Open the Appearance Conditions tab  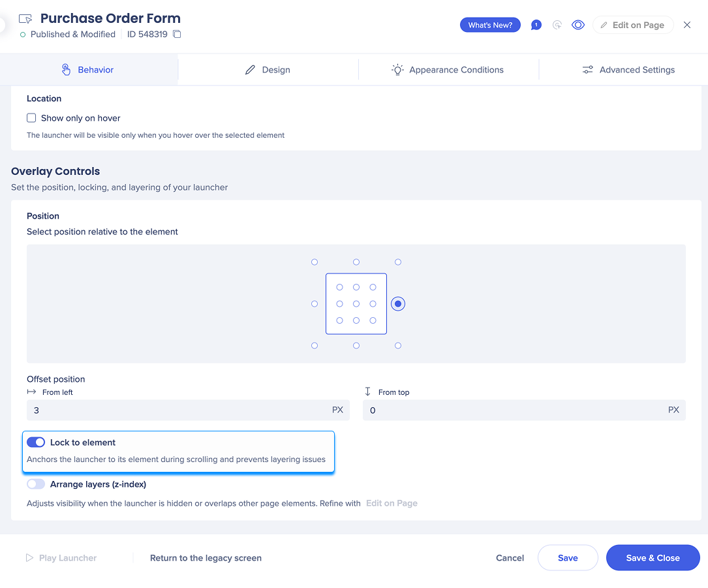(448, 70)
